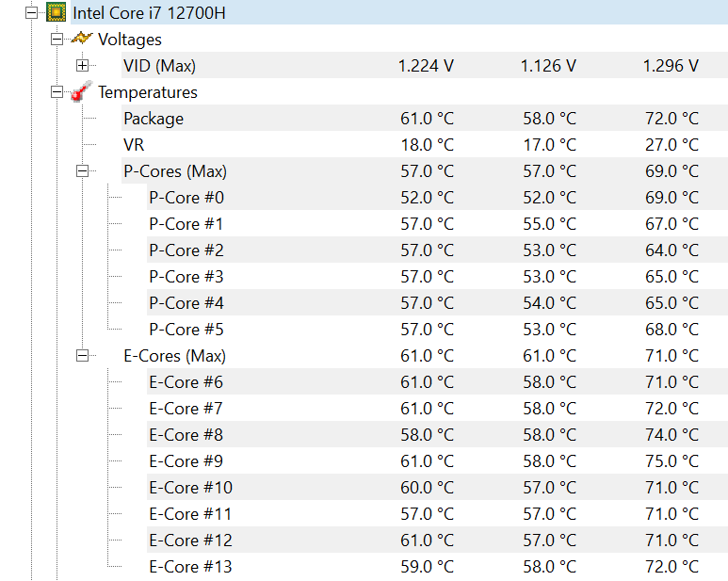
Task: Click P-Core #4 minimum value 54.0 °C
Action: point(550,303)
